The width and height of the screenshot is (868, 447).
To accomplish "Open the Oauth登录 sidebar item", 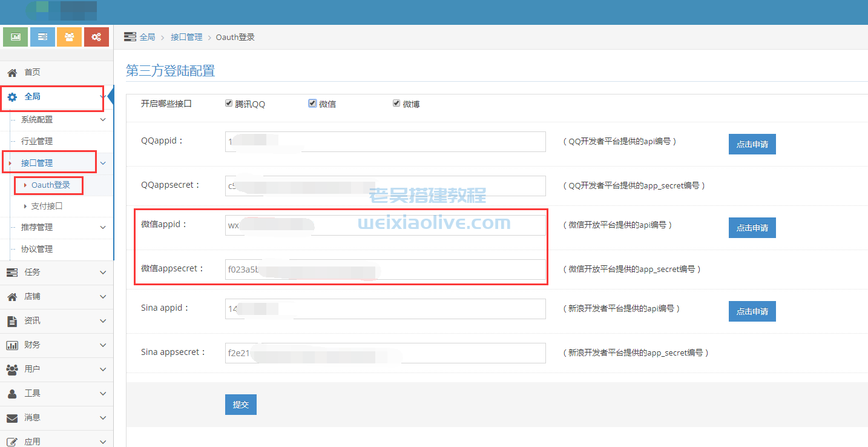I will [x=51, y=185].
